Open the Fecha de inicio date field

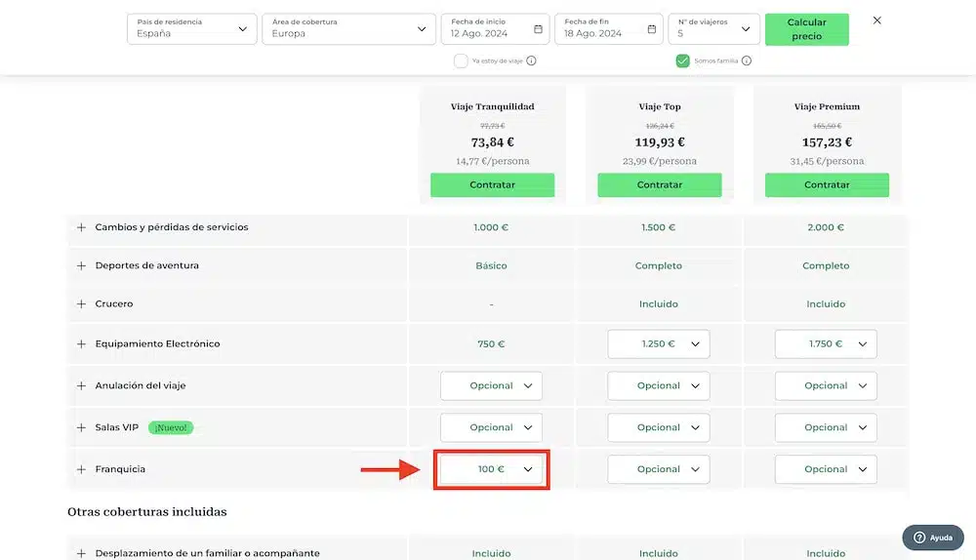tap(495, 29)
